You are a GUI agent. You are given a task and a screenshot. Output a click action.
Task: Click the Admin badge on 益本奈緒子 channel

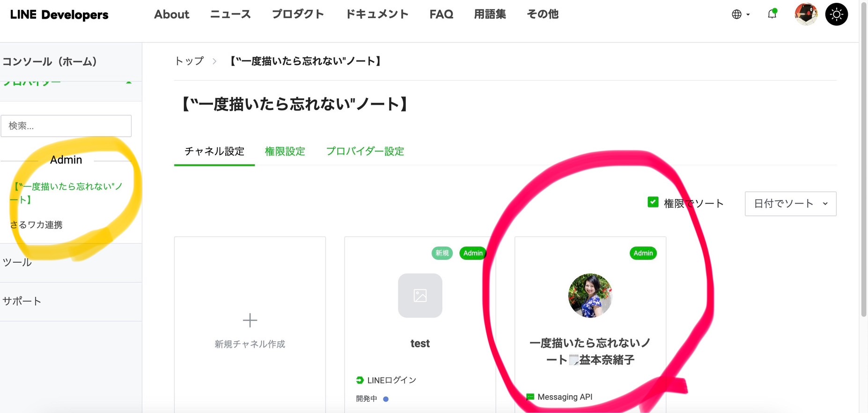(x=643, y=253)
